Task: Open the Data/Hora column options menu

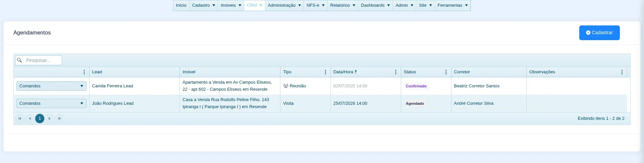Action: point(395,72)
